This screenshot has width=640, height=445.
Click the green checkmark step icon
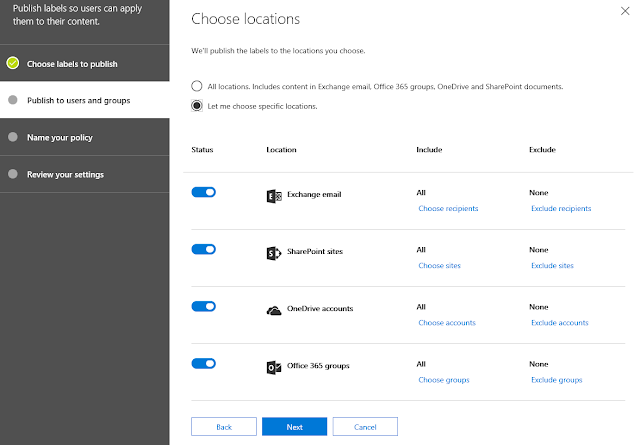coord(13,64)
